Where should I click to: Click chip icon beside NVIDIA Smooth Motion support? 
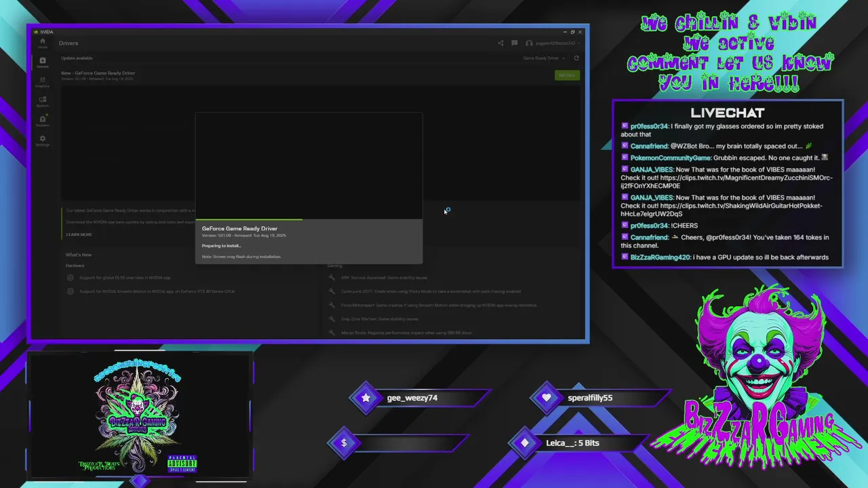click(x=70, y=291)
